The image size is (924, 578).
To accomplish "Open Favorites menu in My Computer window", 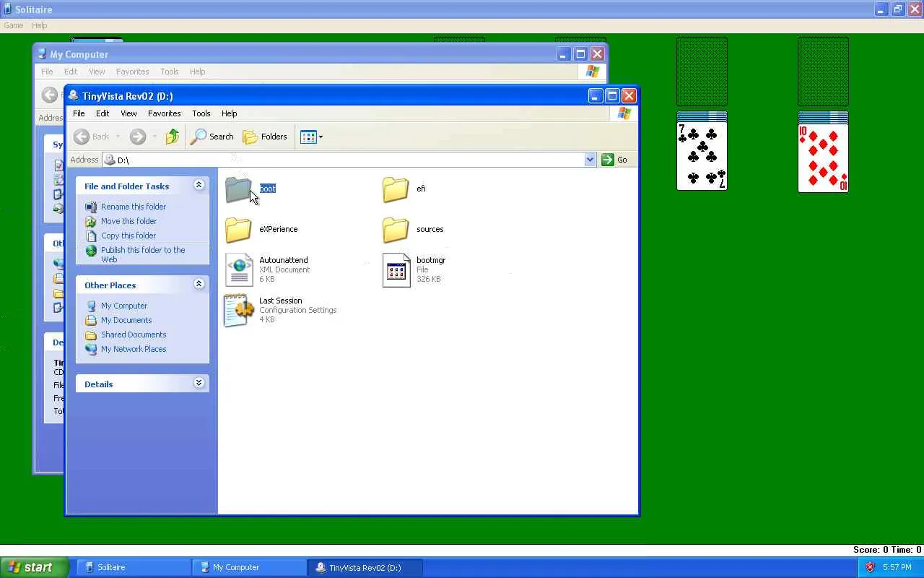I will click(133, 72).
